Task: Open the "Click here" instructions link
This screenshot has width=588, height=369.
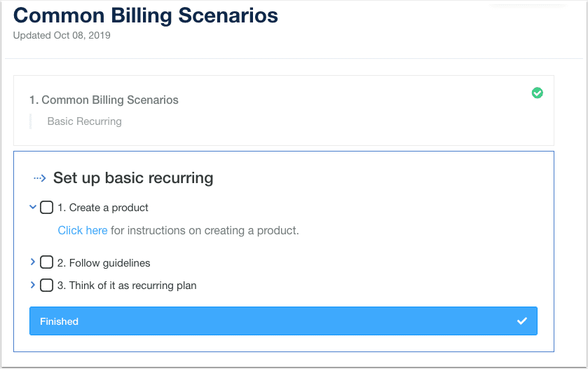Action: [83, 230]
